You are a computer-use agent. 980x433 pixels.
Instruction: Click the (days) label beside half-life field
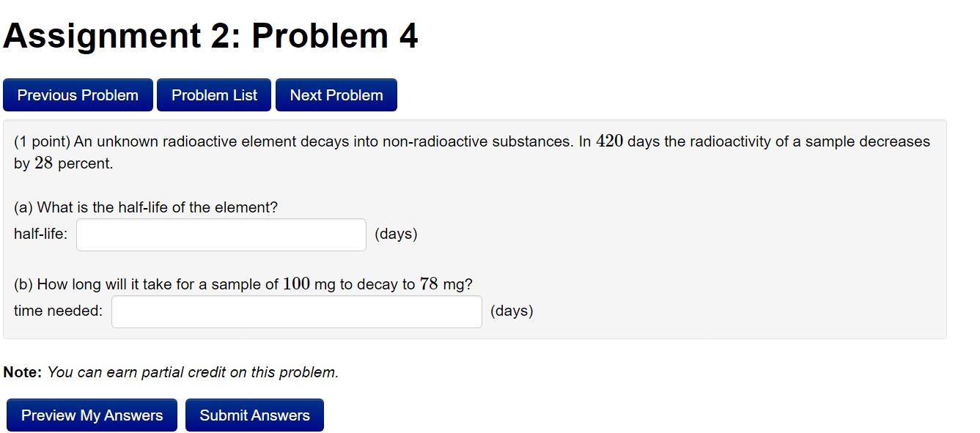397,234
